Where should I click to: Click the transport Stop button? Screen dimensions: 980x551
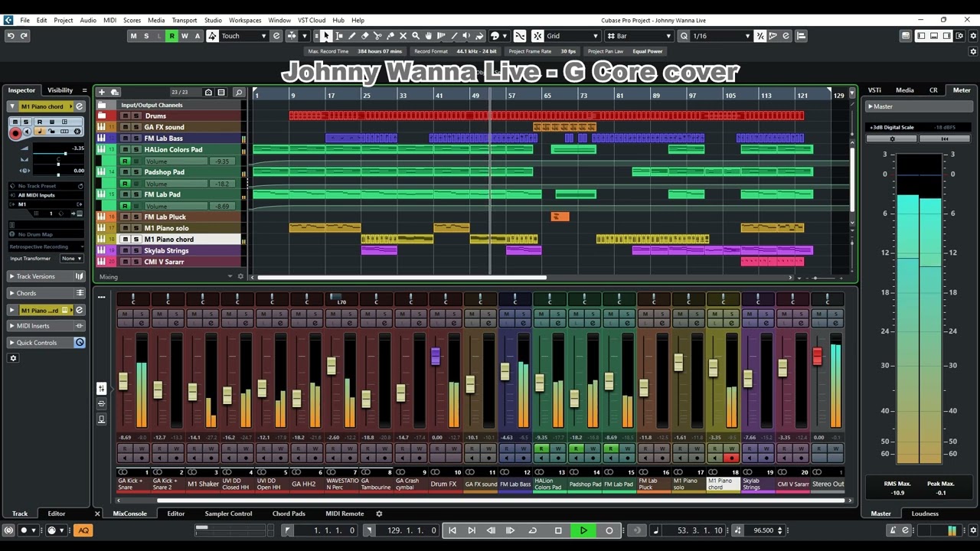[558, 530]
